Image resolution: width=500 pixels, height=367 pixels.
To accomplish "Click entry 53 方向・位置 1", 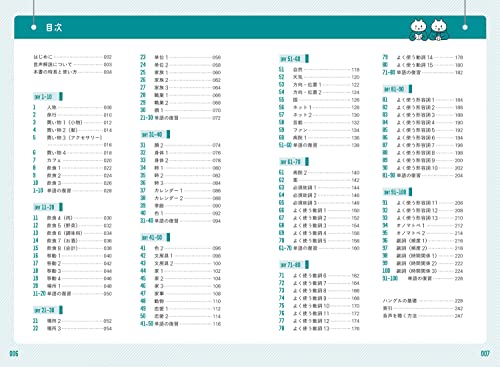I will (x=319, y=85).
